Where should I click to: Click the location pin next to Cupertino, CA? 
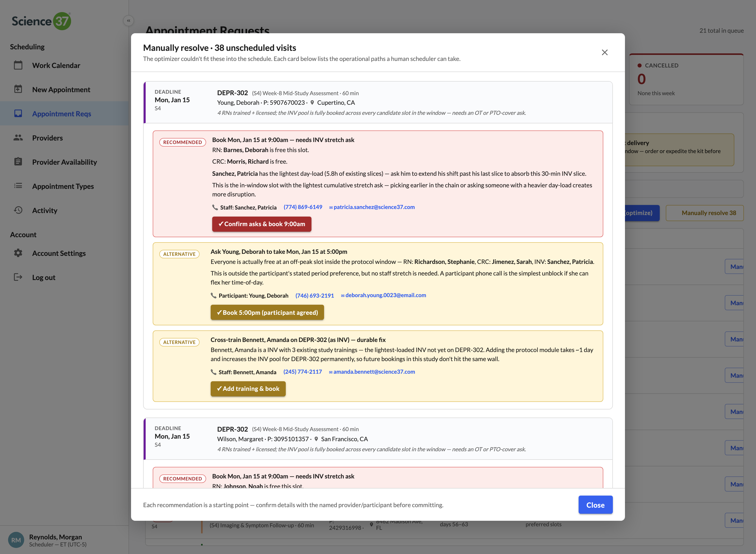pyautogui.click(x=312, y=103)
